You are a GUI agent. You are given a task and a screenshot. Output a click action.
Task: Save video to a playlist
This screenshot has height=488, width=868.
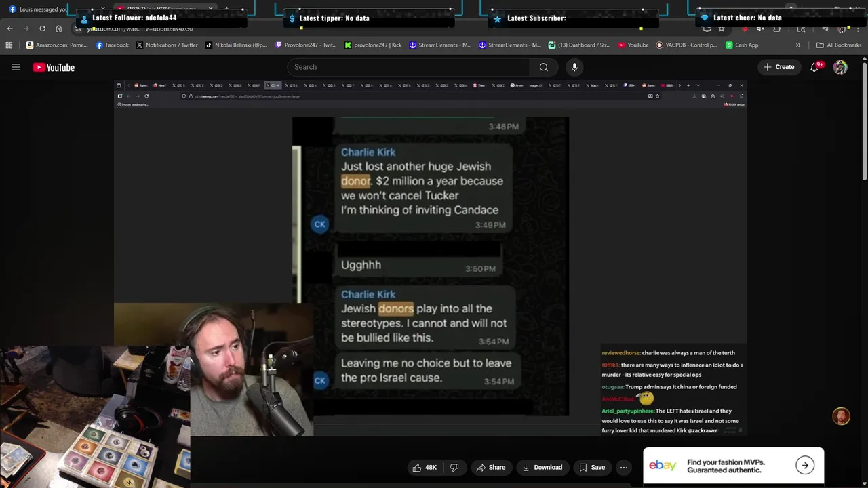click(x=592, y=467)
